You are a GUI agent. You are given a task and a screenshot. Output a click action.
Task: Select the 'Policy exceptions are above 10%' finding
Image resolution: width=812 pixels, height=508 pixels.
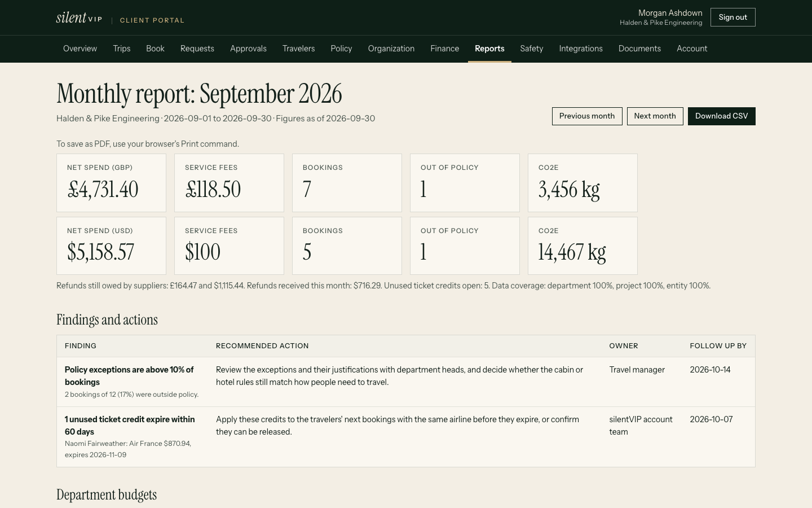129,376
